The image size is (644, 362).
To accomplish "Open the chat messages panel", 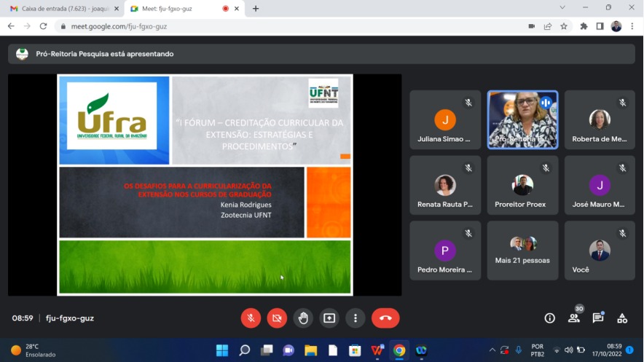I will click(598, 318).
